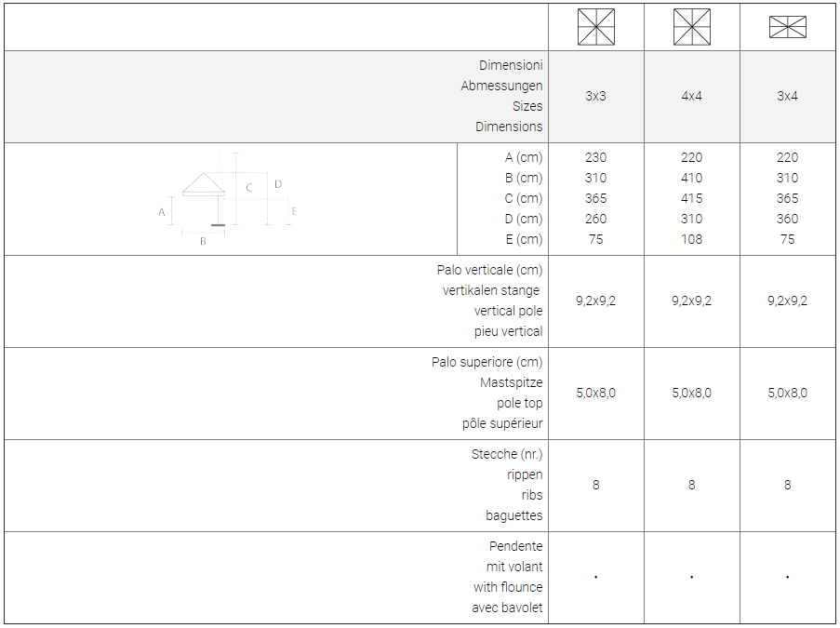840x628 pixels.
Task: Click the 3x3 square umbrella icon
Action: click(x=595, y=27)
